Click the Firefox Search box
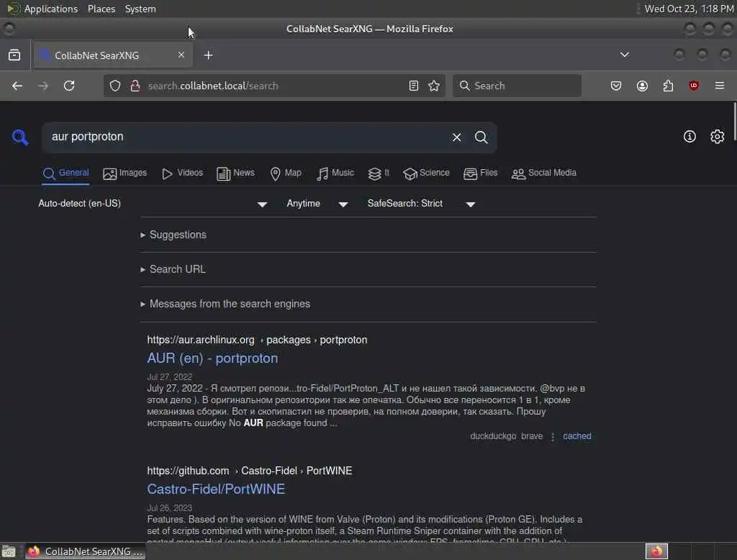Viewport: 737px width, 560px height. point(517,86)
